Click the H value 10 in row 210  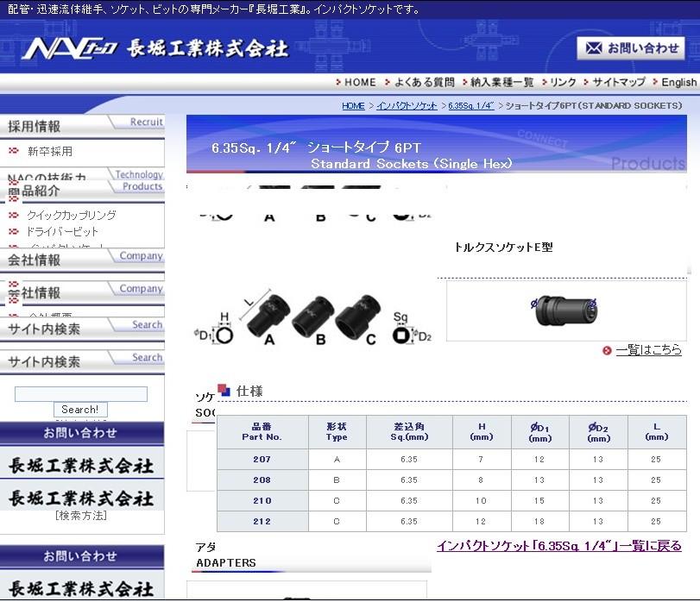tap(482, 501)
